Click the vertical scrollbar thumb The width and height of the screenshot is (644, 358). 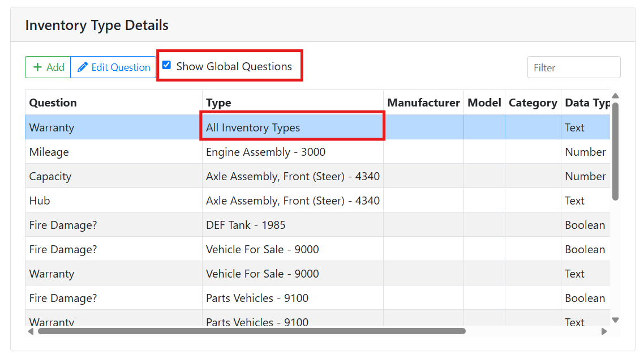point(615,150)
